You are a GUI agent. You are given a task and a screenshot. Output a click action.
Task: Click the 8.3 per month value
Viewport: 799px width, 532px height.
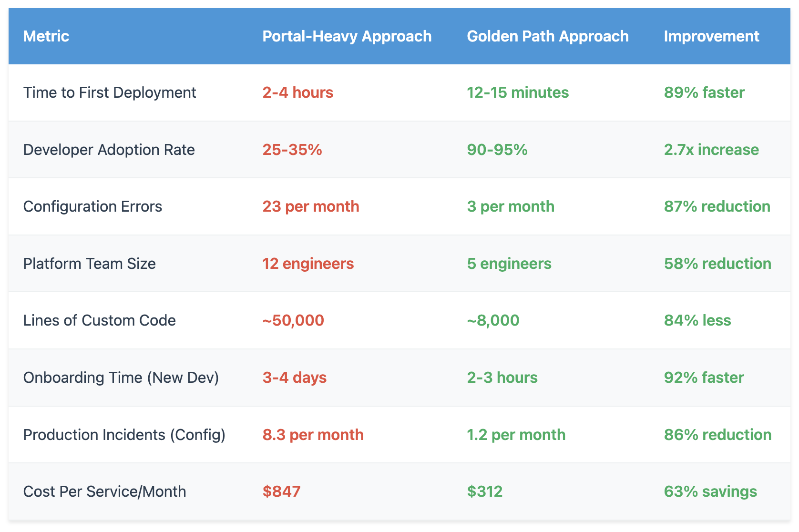coord(313,435)
